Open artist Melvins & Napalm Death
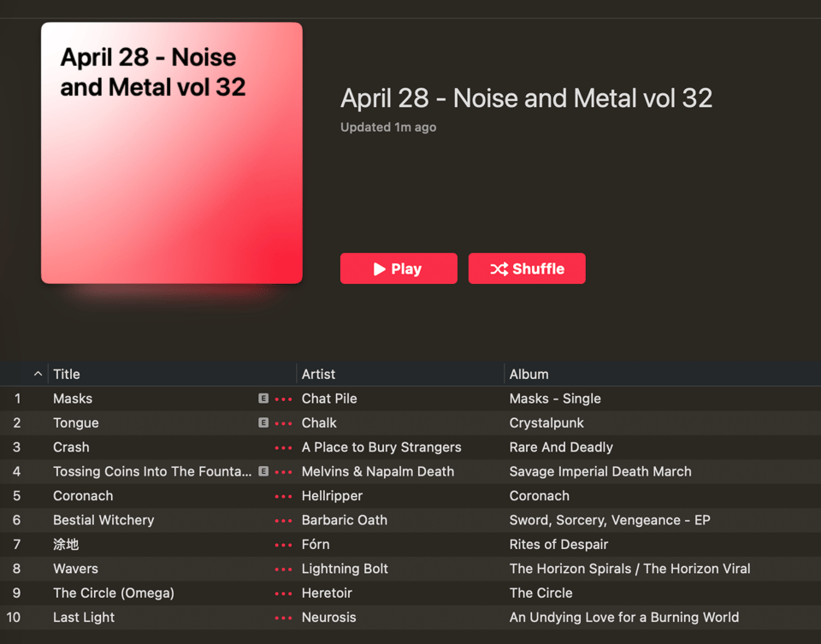Image resolution: width=821 pixels, height=644 pixels. click(x=377, y=471)
